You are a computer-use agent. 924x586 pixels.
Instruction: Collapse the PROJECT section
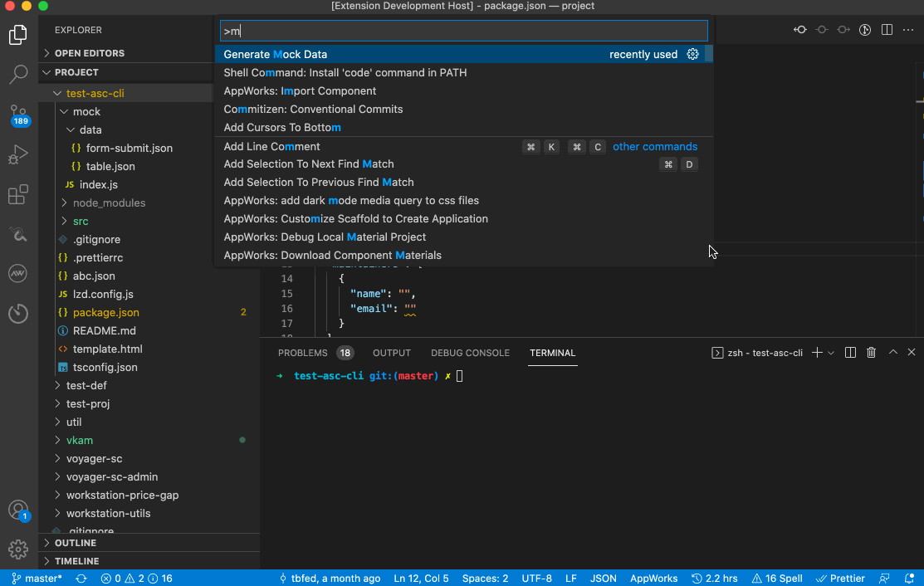[x=149, y=72]
